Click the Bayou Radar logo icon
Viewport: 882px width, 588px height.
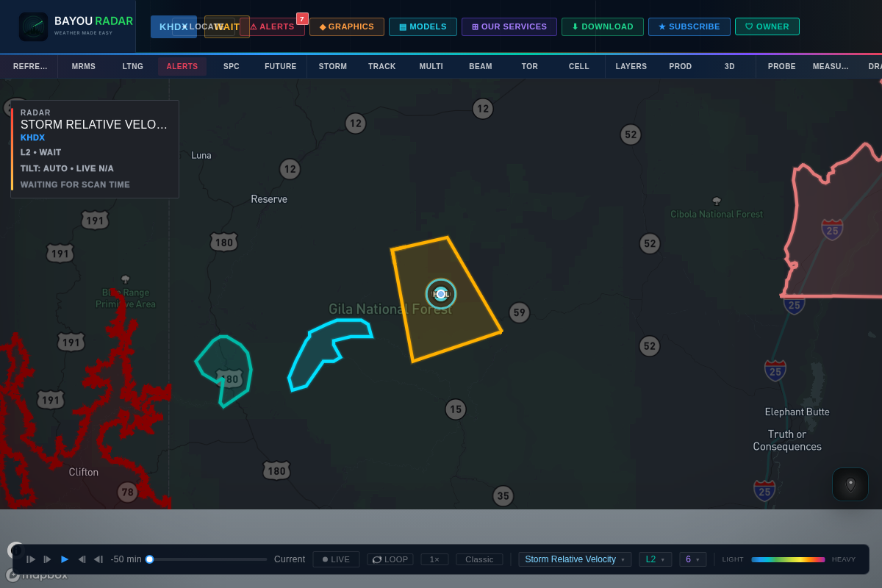point(34,26)
